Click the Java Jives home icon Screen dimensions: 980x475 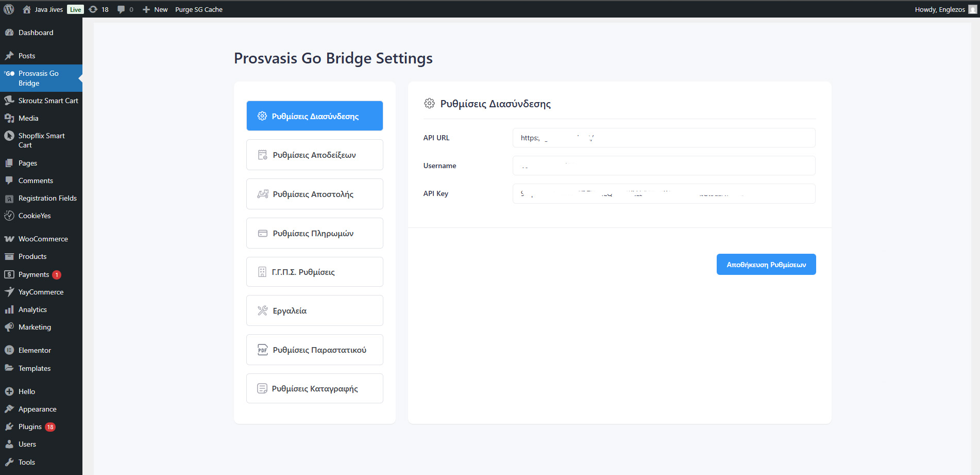27,9
